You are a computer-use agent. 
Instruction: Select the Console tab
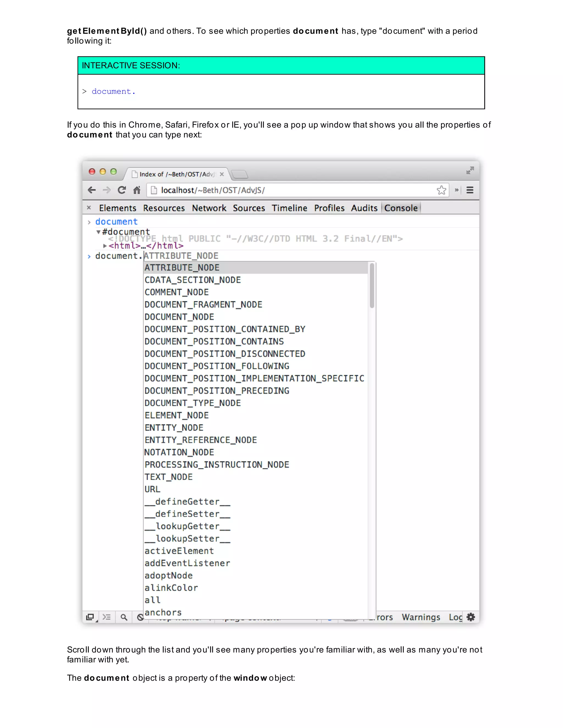[401, 208]
